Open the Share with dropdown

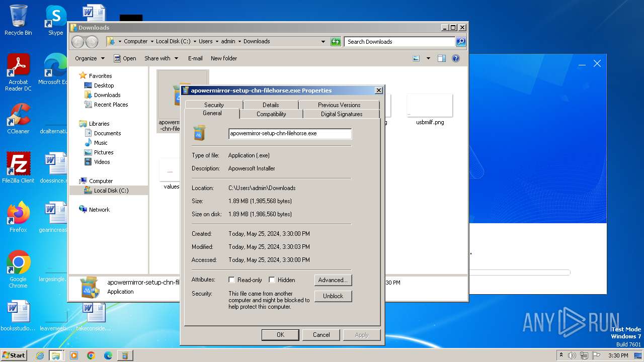click(x=161, y=58)
